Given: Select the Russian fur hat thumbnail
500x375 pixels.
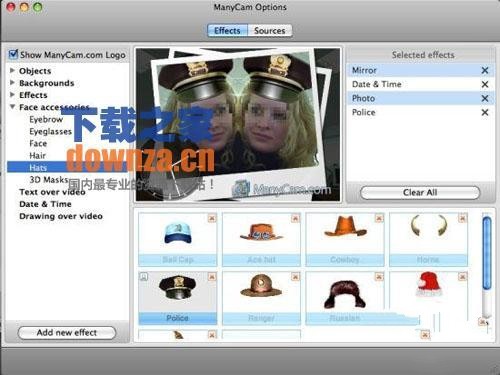Looking at the screenshot, I should [345, 298].
